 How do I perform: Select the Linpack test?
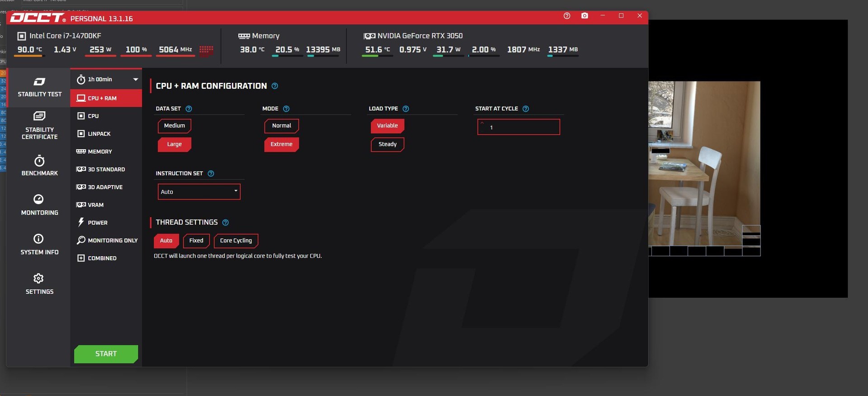coord(106,134)
